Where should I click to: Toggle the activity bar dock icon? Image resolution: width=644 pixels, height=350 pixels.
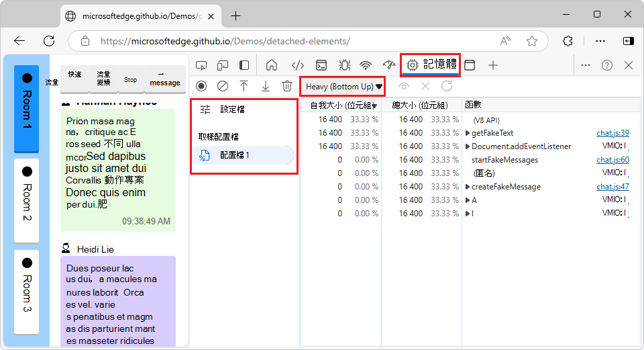pos(244,65)
